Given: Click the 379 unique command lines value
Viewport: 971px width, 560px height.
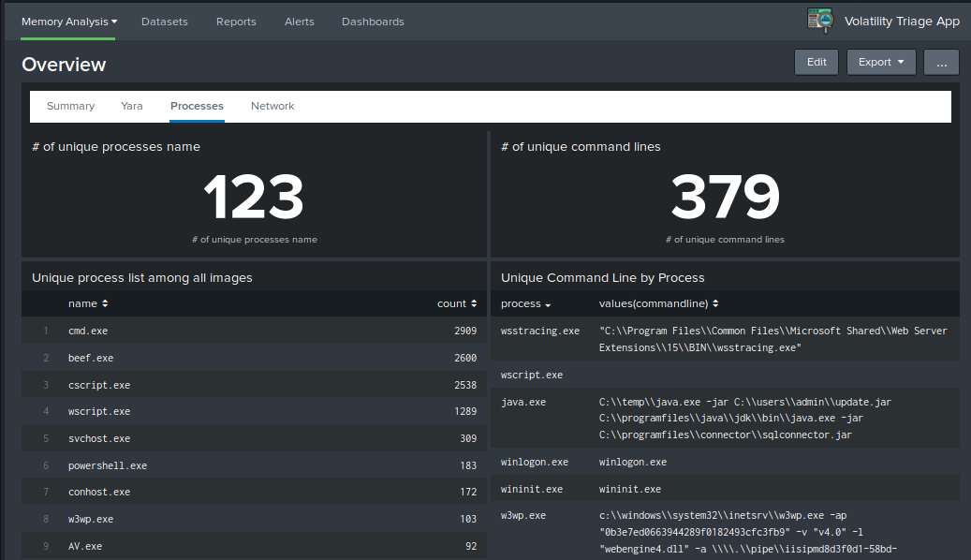Looking at the screenshot, I should [725, 197].
